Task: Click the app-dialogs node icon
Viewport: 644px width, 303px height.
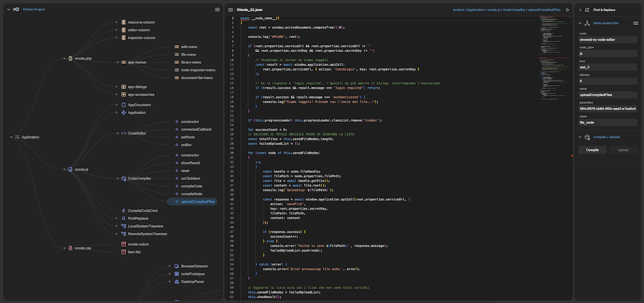Action: tap(123, 86)
